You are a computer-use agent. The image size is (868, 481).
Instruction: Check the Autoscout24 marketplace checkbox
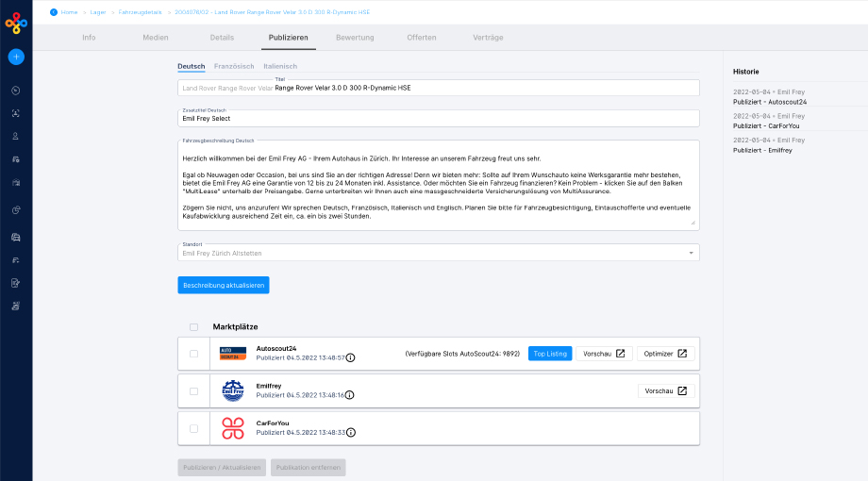click(193, 354)
